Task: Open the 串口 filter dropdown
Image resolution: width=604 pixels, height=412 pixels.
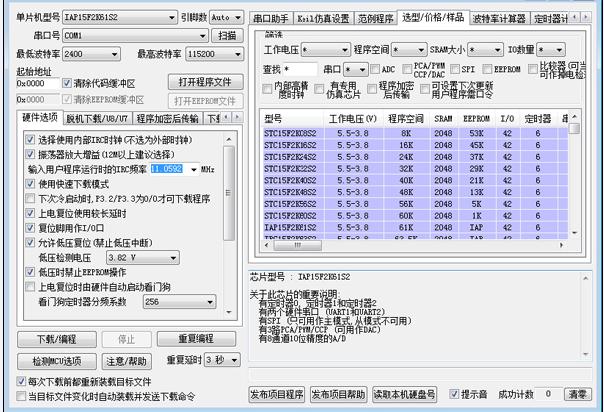Action: (x=356, y=69)
